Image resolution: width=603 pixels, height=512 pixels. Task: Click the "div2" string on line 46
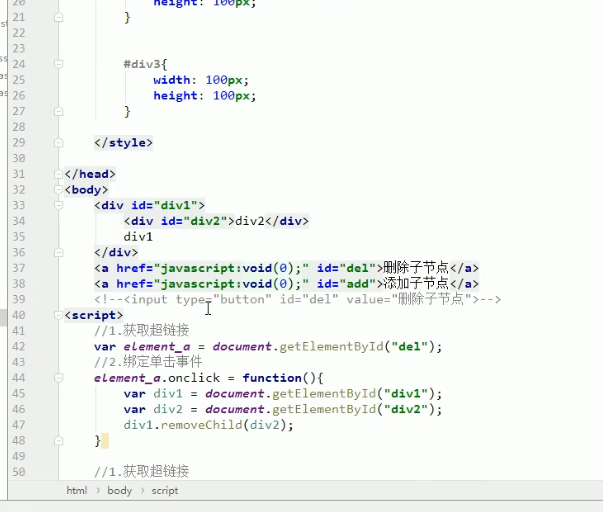click(406, 409)
